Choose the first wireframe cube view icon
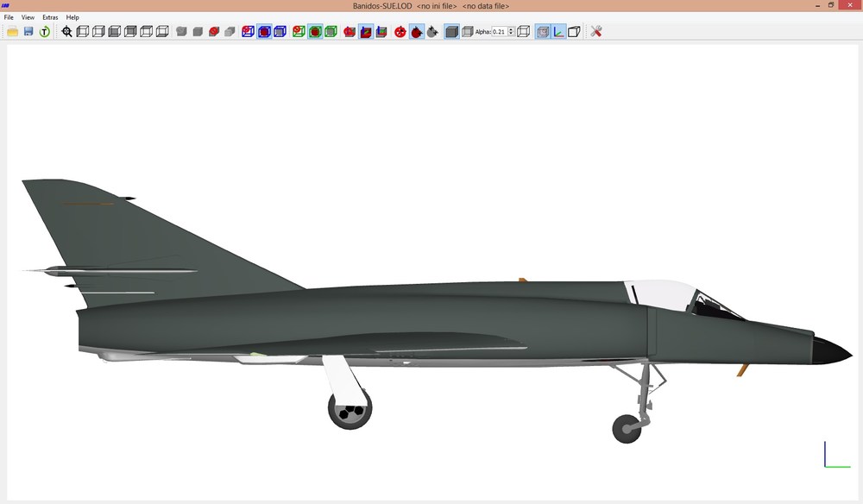The height and width of the screenshot is (504, 863). [x=83, y=31]
